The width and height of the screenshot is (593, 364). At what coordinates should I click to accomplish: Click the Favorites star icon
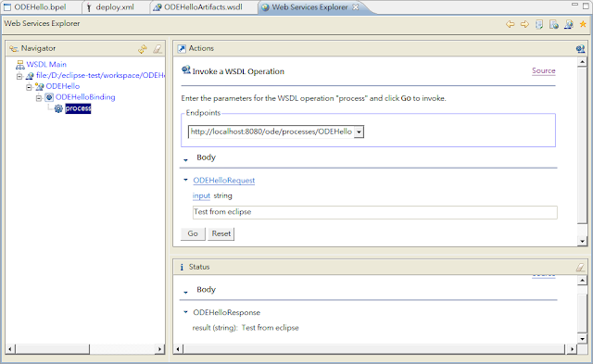(x=583, y=25)
